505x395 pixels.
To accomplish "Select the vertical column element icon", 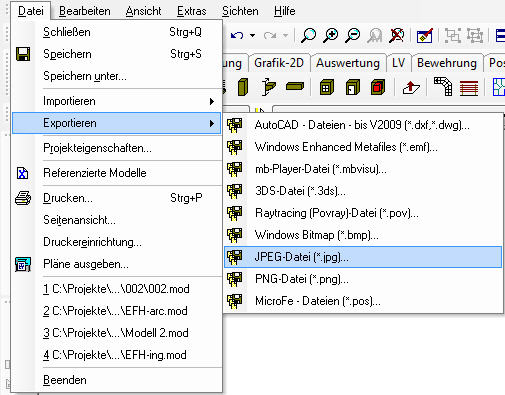I will (x=243, y=87).
